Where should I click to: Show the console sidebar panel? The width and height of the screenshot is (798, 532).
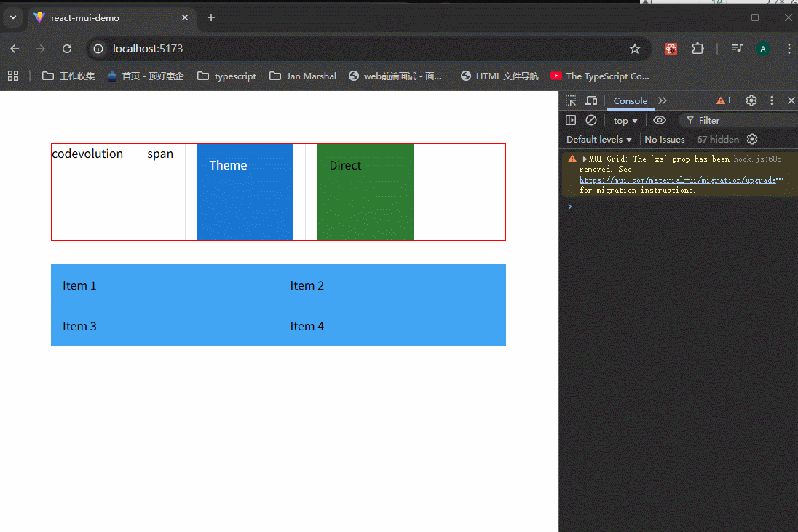[571, 120]
